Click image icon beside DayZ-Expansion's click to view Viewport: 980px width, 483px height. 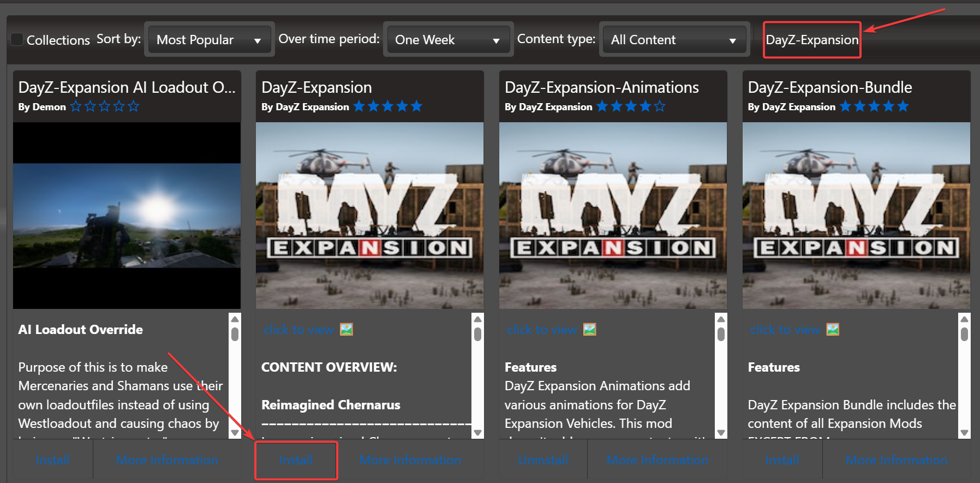click(x=346, y=329)
